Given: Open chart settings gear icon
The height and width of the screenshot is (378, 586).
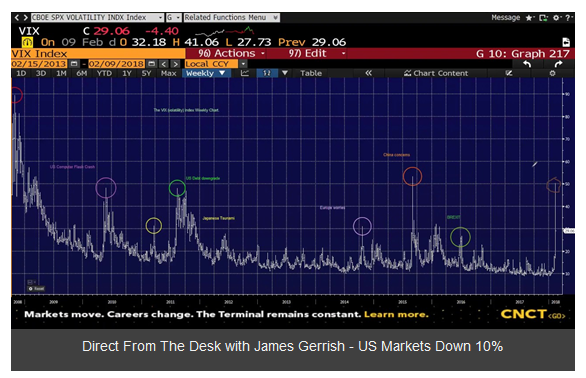Looking at the screenshot, I should [552, 73].
